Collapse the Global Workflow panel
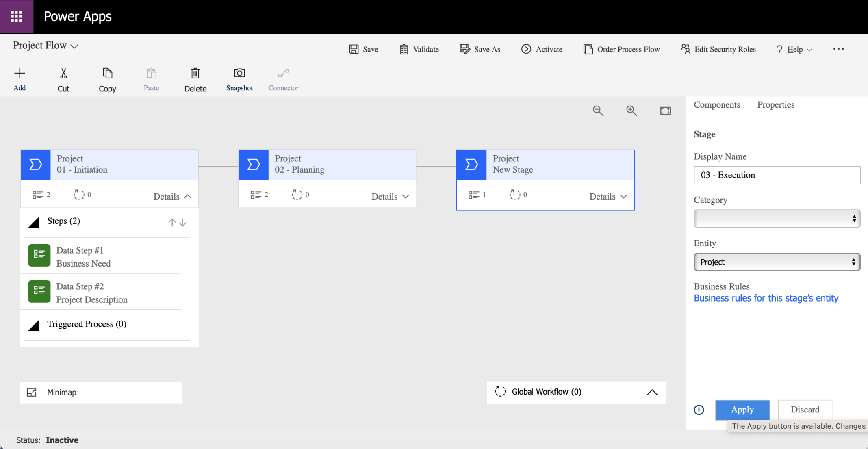868x449 pixels. point(652,392)
